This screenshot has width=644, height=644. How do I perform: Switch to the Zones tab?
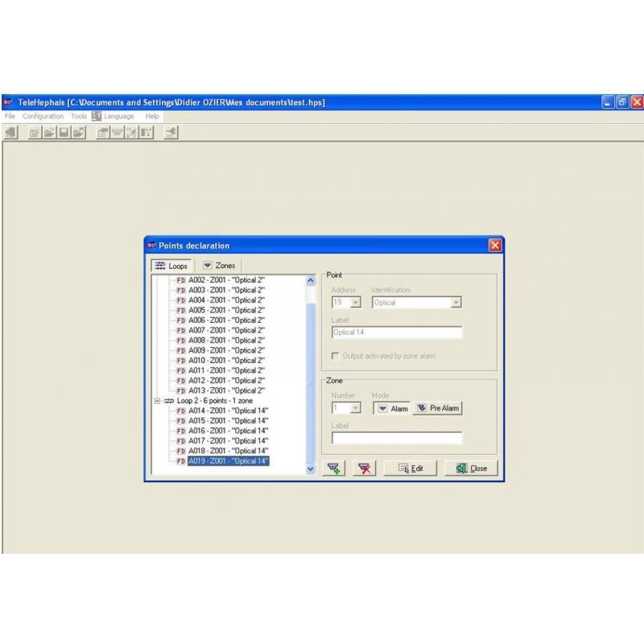tap(219, 266)
